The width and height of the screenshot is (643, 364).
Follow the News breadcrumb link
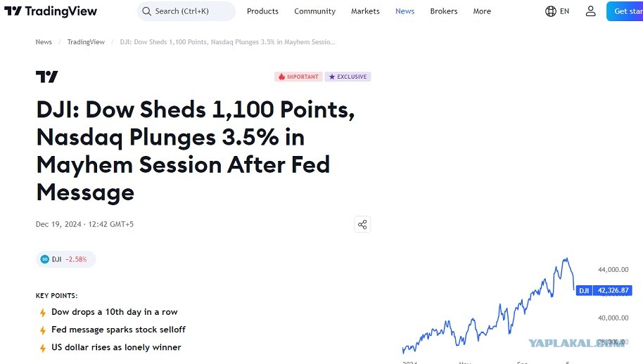(44, 41)
